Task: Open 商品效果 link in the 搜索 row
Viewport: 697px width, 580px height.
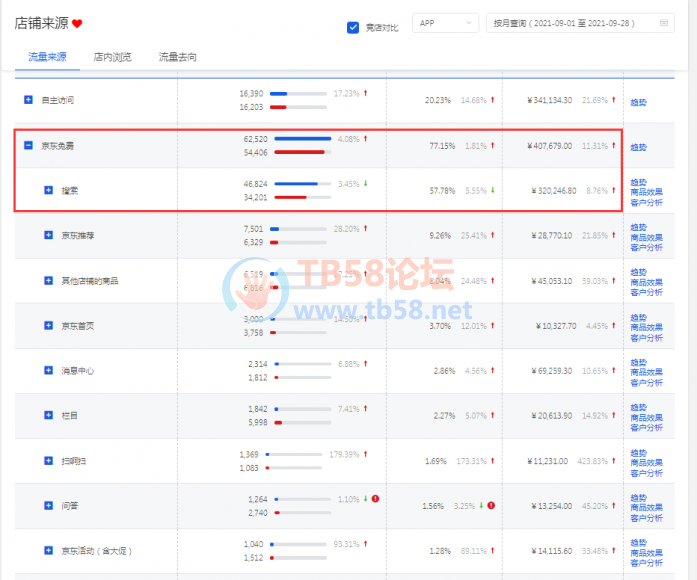Action: coord(646,192)
